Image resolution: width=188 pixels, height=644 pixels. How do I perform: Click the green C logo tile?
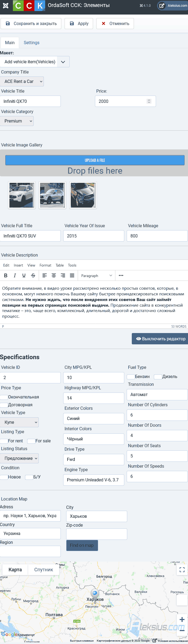click(18, 6)
